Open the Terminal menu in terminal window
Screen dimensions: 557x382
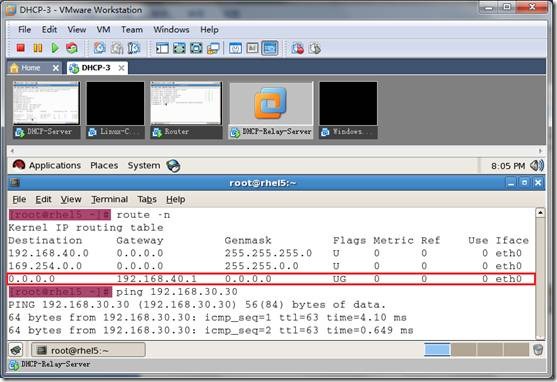point(109,199)
